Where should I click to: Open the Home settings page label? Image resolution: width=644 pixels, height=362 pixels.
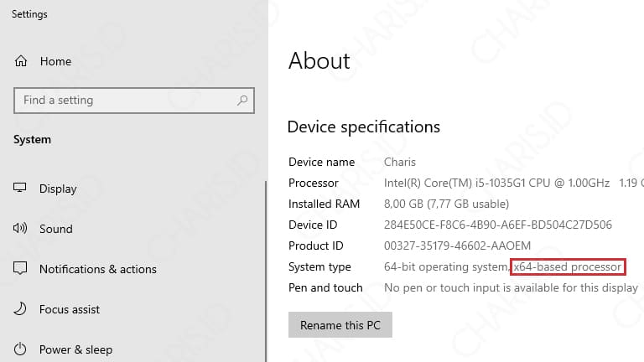coord(55,61)
